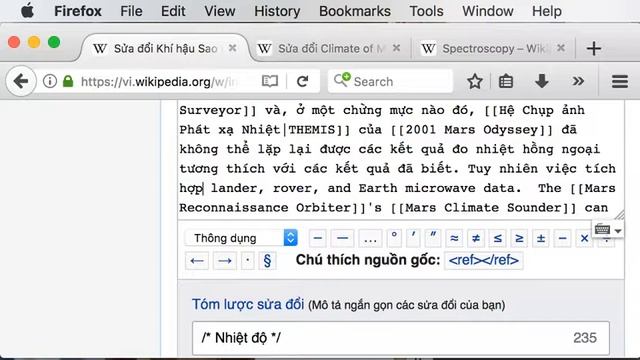Insert the left arrow character
The height and width of the screenshot is (360, 640).
point(197,261)
